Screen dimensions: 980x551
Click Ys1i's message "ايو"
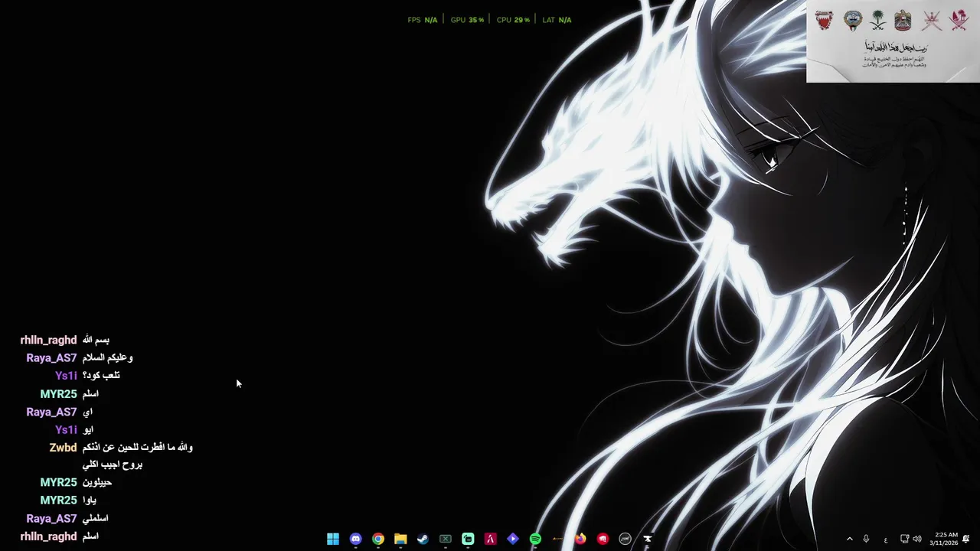(88, 429)
